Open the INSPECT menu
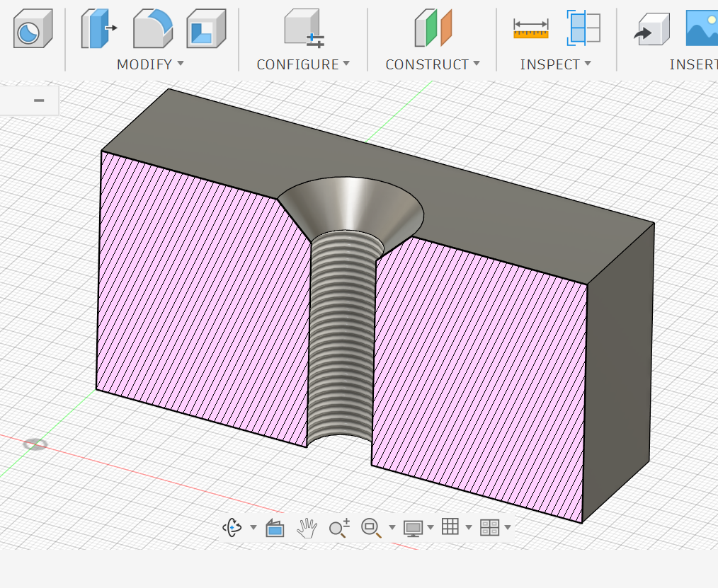This screenshot has width=718, height=588. 555,64
